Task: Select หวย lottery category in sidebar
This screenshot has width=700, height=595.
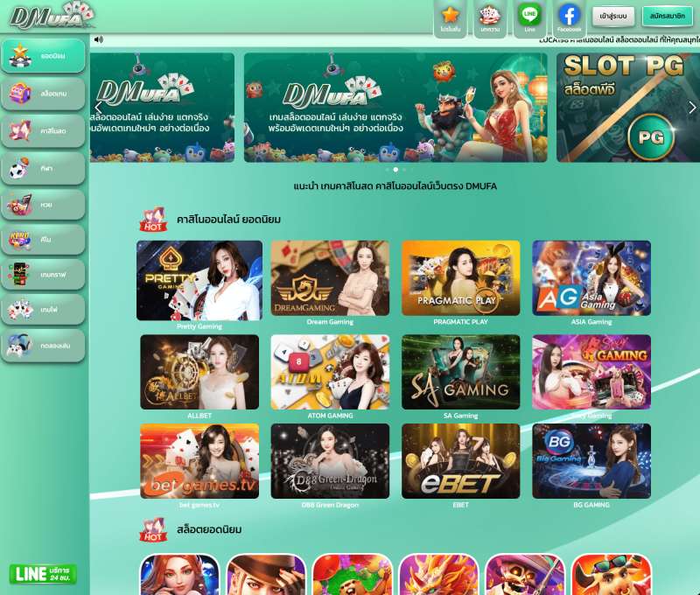Action: 43,205
